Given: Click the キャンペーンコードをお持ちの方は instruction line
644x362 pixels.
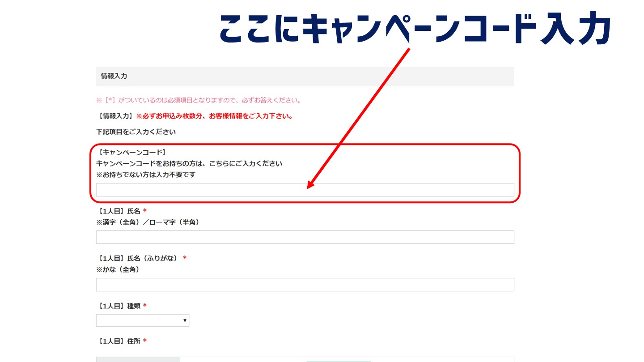Looking at the screenshot, I should (x=189, y=164).
